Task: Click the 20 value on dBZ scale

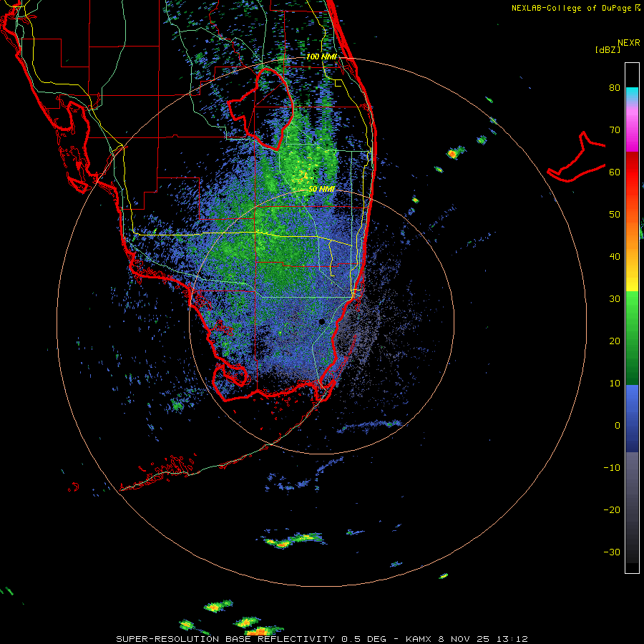Action: pyautogui.click(x=615, y=341)
